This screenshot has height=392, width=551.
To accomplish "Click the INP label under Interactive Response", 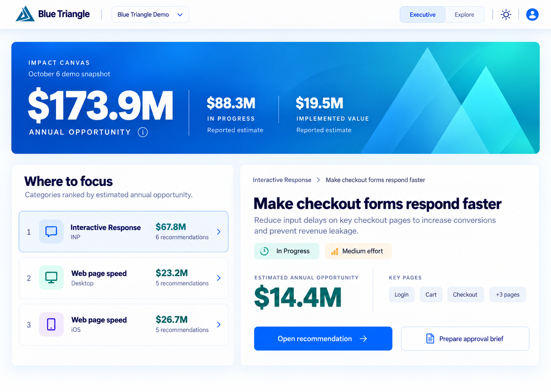I will (76, 237).
